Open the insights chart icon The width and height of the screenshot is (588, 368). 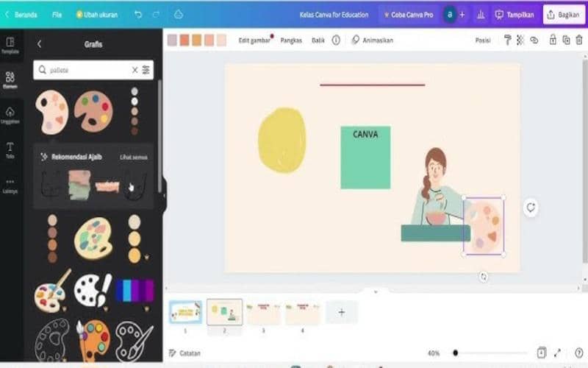pos(481,15)
